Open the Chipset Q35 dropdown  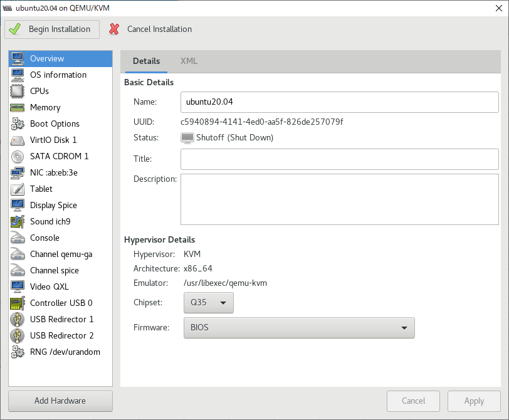[x=208, y=303]
